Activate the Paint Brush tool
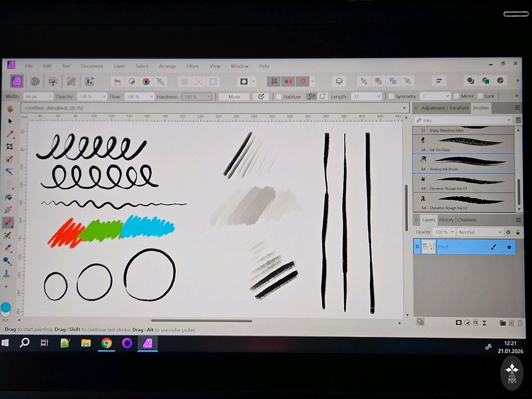Viewport: 532px width, 399px height. 8,223
